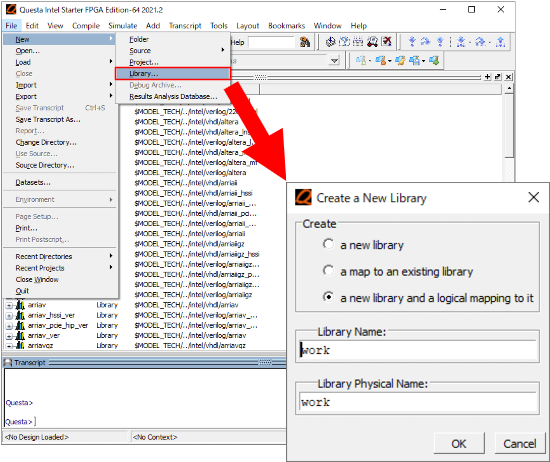Click the Library panel vertical scrollbar thumb

tap(509, 125)
